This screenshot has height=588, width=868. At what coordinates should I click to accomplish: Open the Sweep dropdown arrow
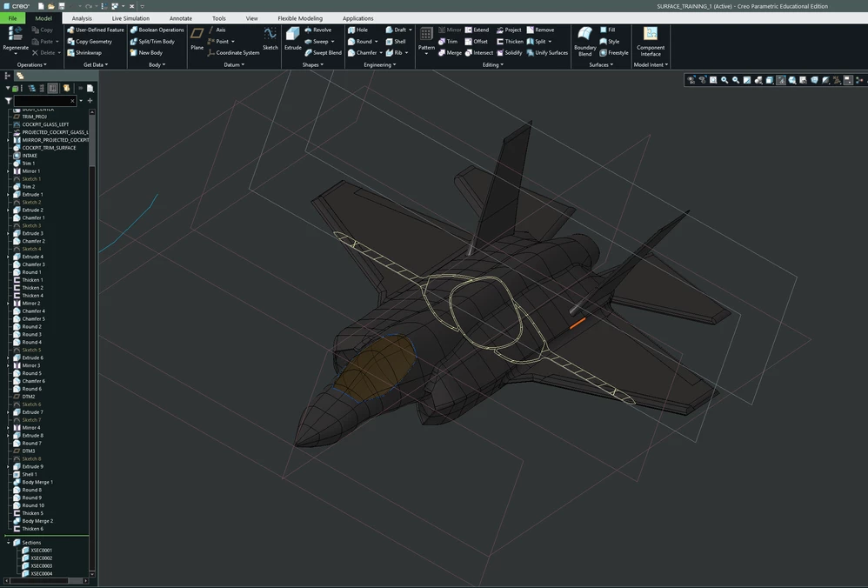(333, 42)
